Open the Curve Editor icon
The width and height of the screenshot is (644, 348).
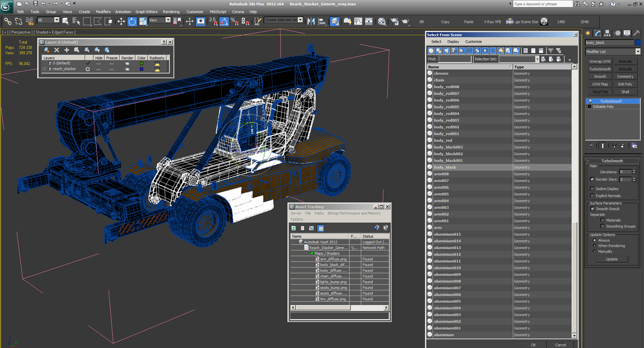pyautogui.click(x=358, y=21)
